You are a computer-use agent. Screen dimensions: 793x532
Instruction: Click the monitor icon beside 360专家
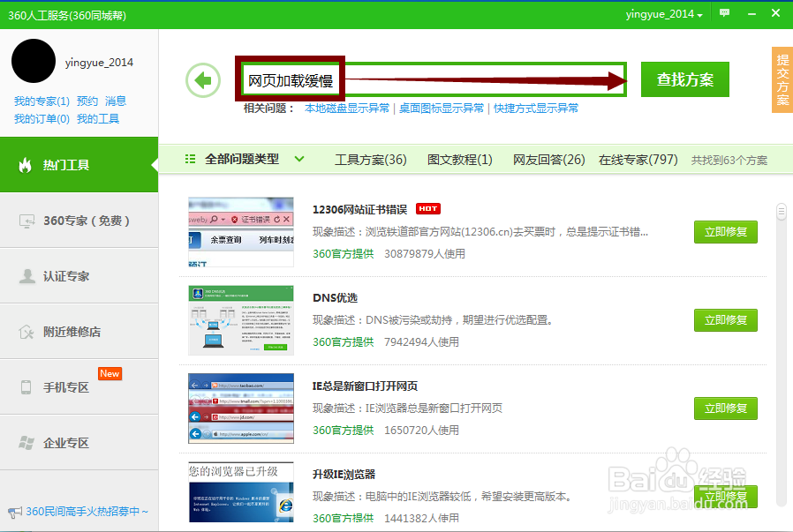26,221
